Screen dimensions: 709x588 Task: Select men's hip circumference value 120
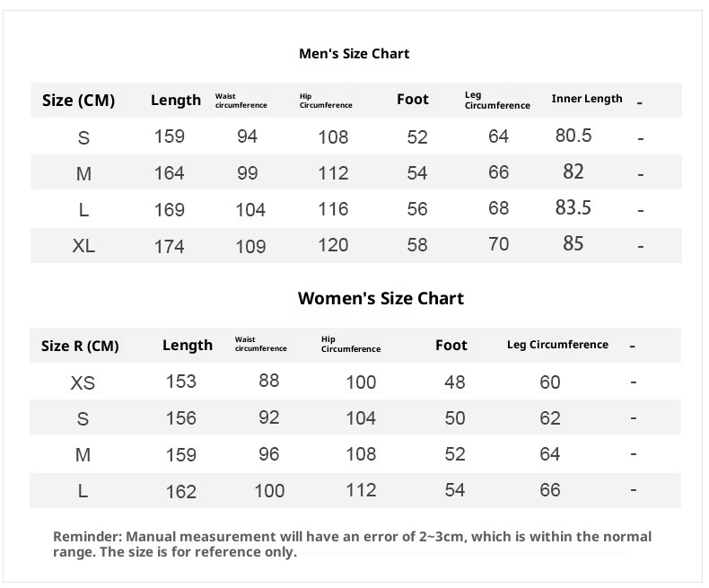pyautogui.click(x=333, y=245)
